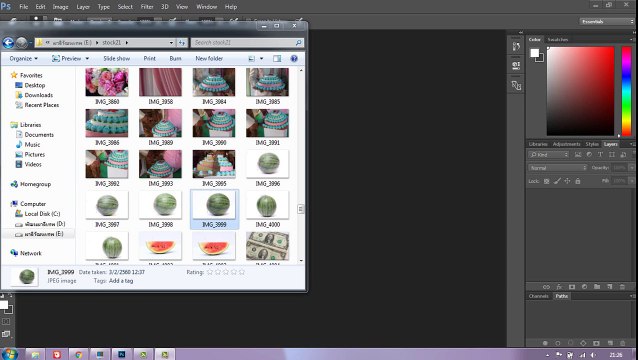Viewport: 638px width, 360px height.
Task: Open the arrow beside Preview button
Action: point(87,59)
